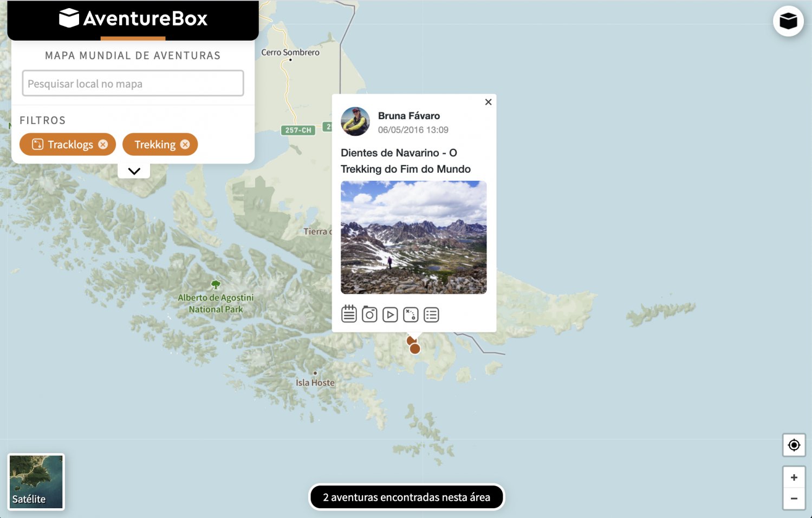
Task: Zoom in on the map
Action: coord(794,477)
